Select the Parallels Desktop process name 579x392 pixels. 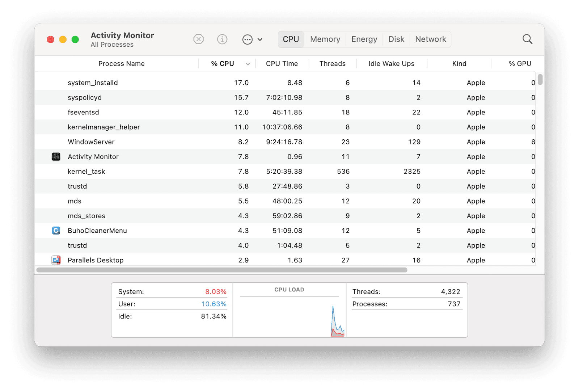pyautogui.click(x=96, y=260)
